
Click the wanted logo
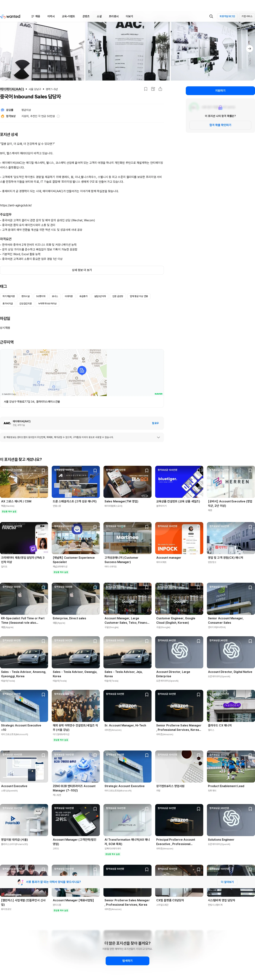(x=10, y=16)
